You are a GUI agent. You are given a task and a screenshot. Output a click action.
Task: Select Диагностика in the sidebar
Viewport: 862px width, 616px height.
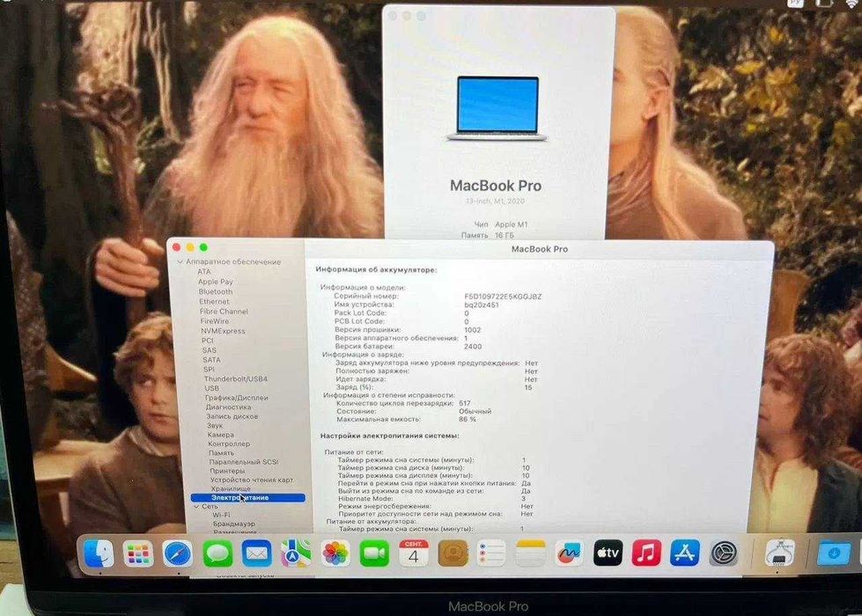pos(229,407)
